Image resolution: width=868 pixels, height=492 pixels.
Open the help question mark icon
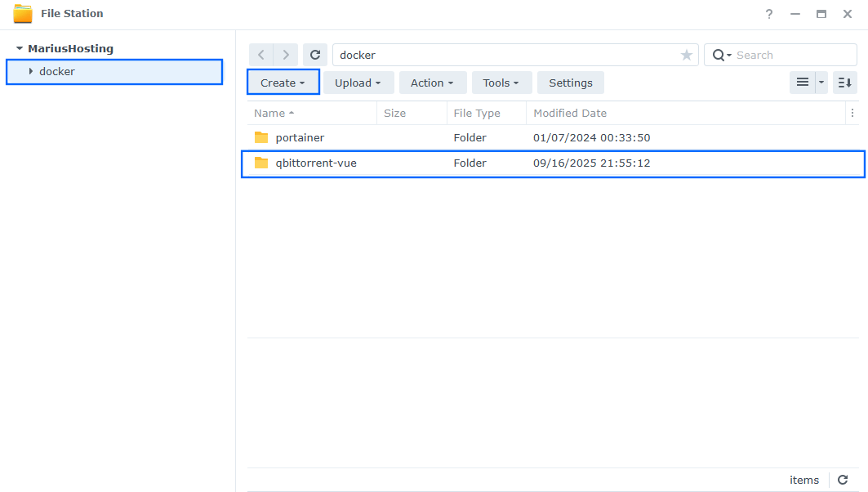769,14
